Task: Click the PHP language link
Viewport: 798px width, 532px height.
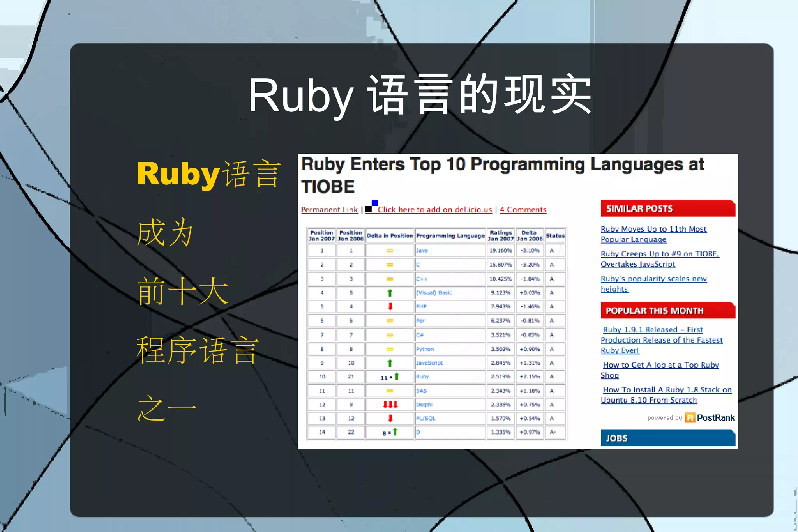Action: tap(421, 306)
